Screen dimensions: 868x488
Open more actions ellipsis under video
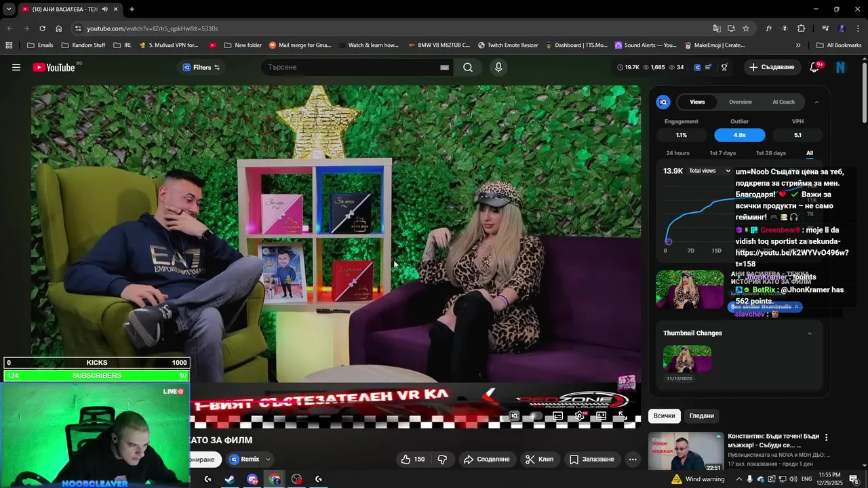633,460
